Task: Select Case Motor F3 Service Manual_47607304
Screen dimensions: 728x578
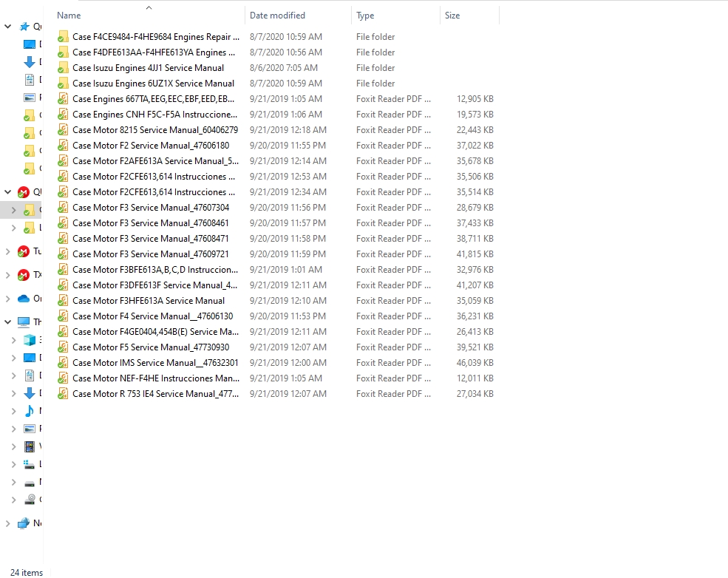Action: point(151,208)
